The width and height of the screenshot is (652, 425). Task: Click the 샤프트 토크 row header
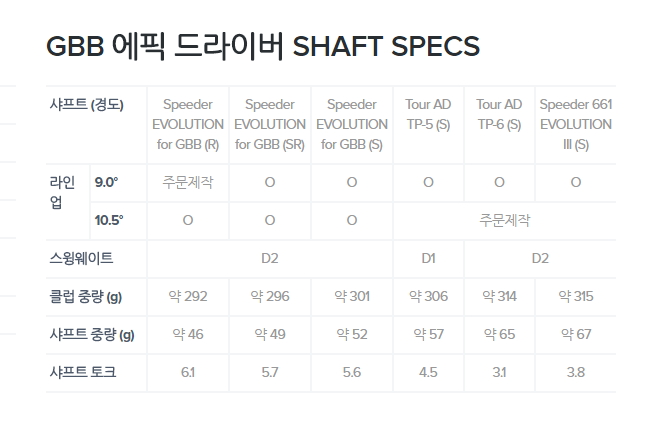tap(82, 372)
